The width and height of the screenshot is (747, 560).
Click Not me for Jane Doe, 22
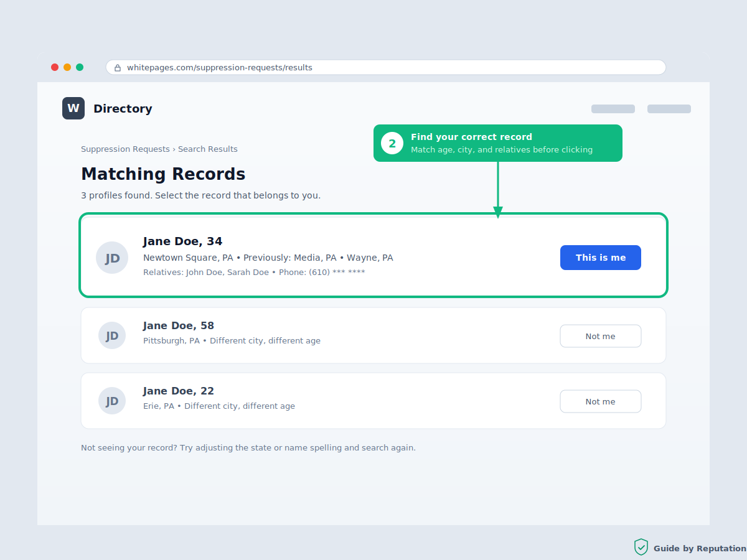tap(601, 401)
